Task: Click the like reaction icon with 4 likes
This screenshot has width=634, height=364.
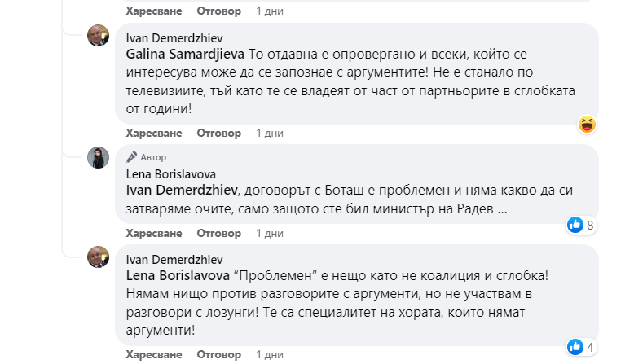Action: 575,346
